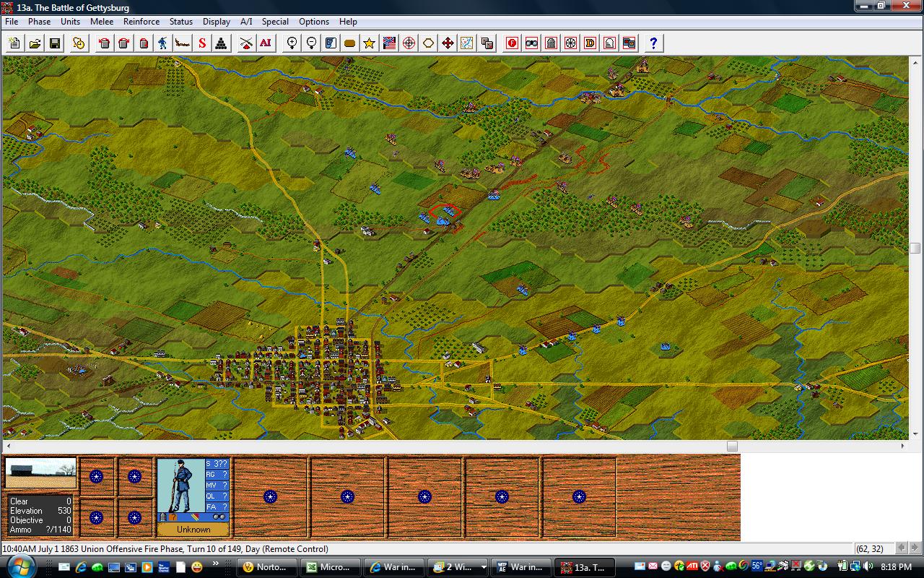
Task: Save the game using the floppy disk icon
Action: [x=55, y=43]
